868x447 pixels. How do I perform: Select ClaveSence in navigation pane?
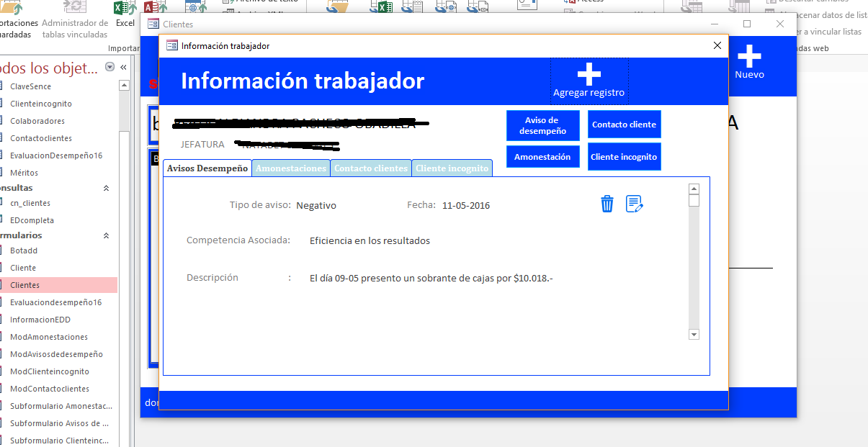(x=30, y=86)
